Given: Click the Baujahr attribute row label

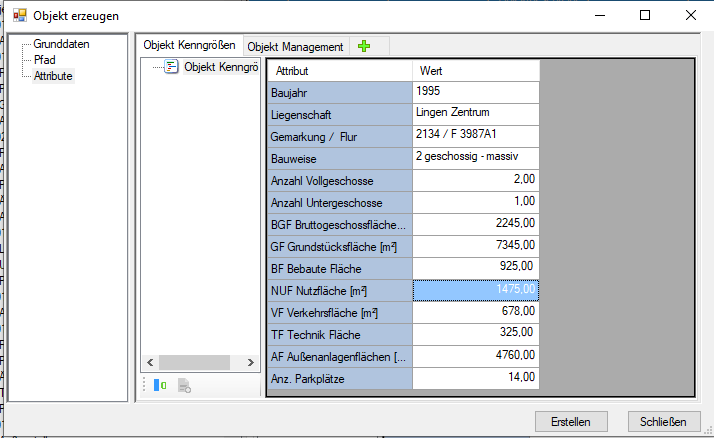Looking at the screenshot, I should (340, 92).
